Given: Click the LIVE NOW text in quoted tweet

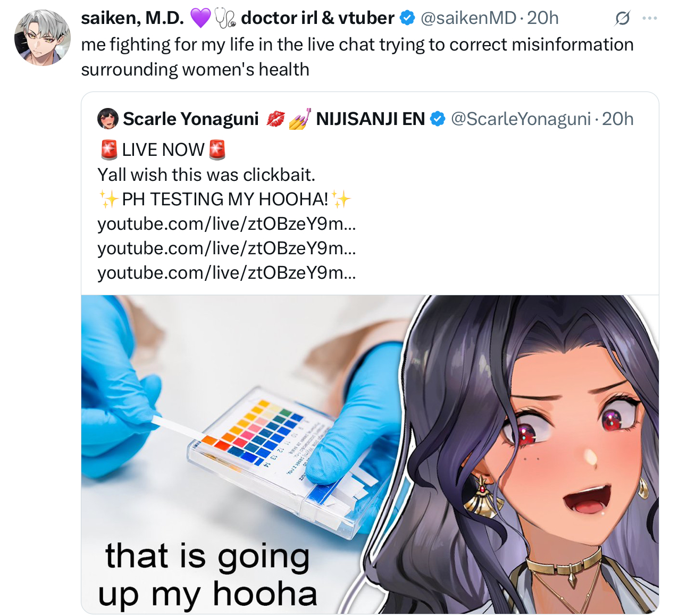Looking at the screenshot, I should coord(163,150).
